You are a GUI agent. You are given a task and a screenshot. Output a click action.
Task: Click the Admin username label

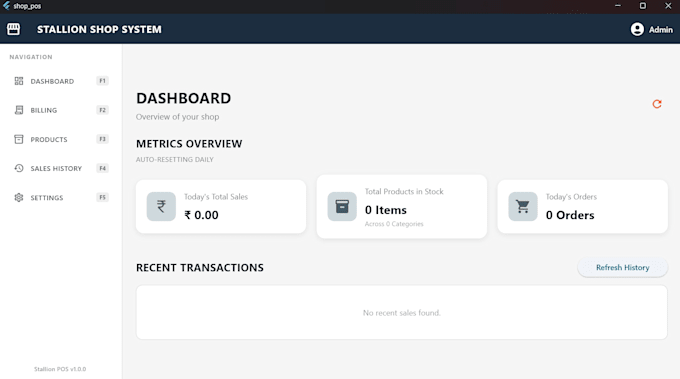click(660, 29)
